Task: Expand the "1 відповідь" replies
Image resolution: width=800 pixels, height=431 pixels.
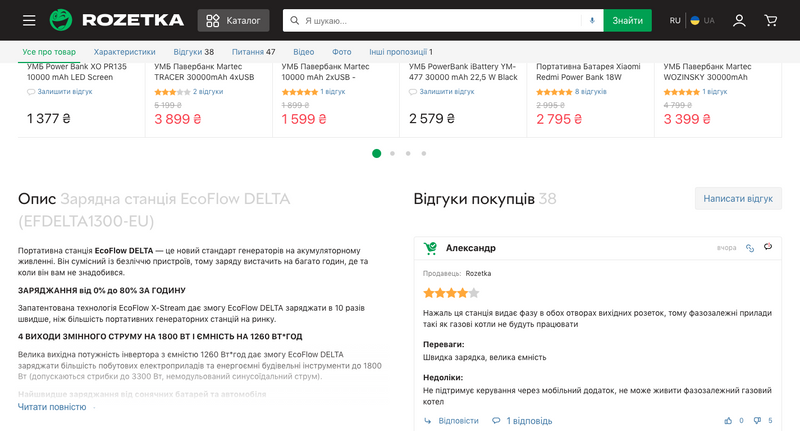Action: click(x=522, y=421)
